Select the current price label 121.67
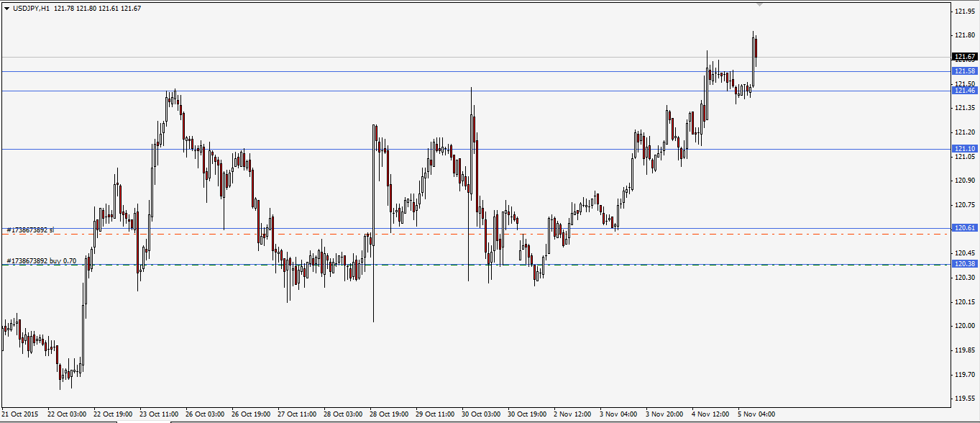The width and height of the screenshot is (980, 423). [964, 56]
